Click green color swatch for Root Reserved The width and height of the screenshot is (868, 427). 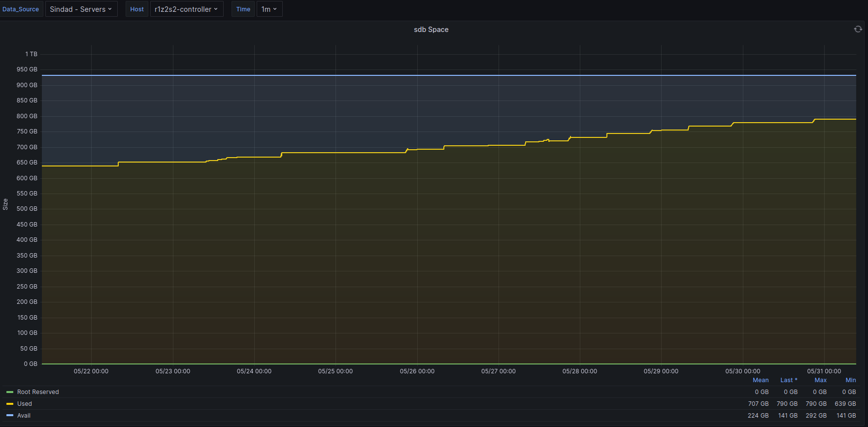click(10, 392)
